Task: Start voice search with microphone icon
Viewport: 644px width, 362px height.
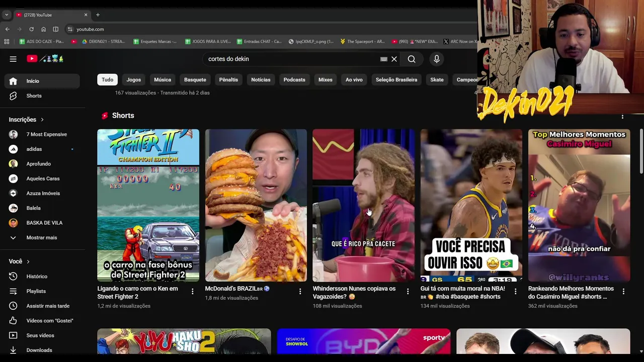Action: (437, 59)
